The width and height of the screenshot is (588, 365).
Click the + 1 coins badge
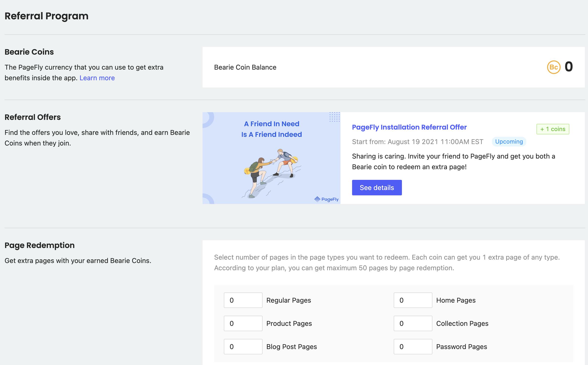(x=553, y=129)
